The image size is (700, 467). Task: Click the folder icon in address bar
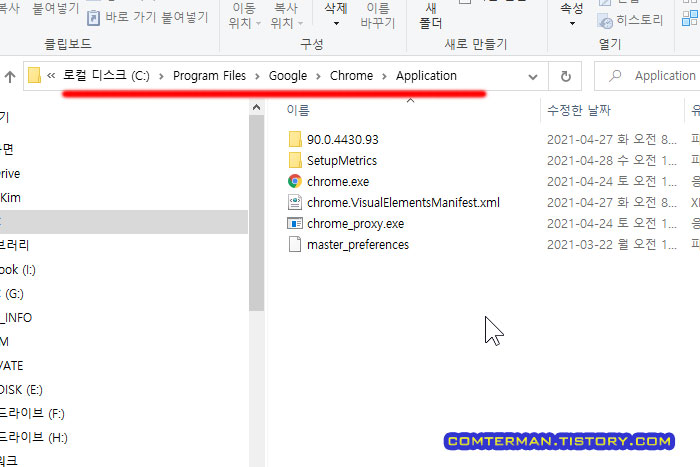pos(34,75)
